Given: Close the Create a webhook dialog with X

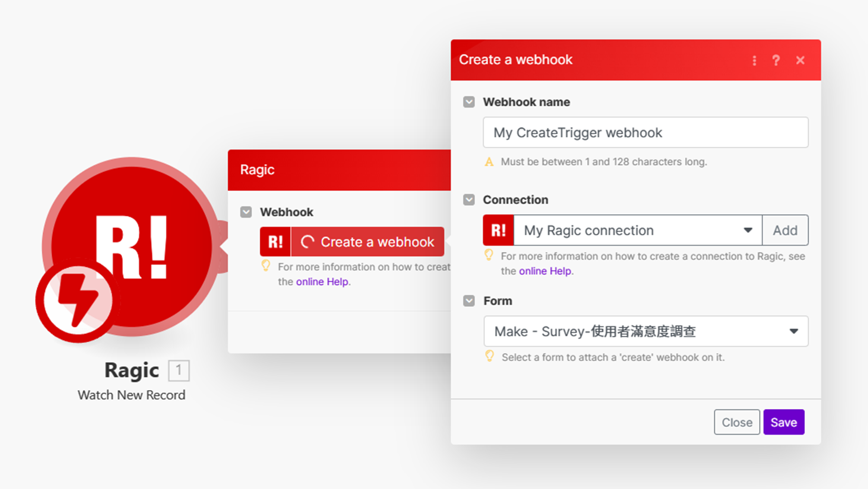Looking at the screenshot, I should (800, 61).
